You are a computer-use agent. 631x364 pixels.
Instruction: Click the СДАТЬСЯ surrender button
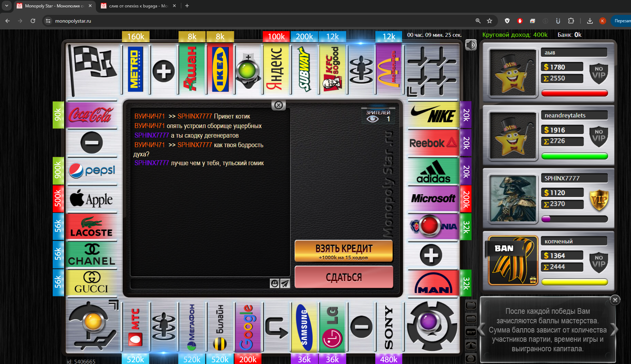coord(344,277)
